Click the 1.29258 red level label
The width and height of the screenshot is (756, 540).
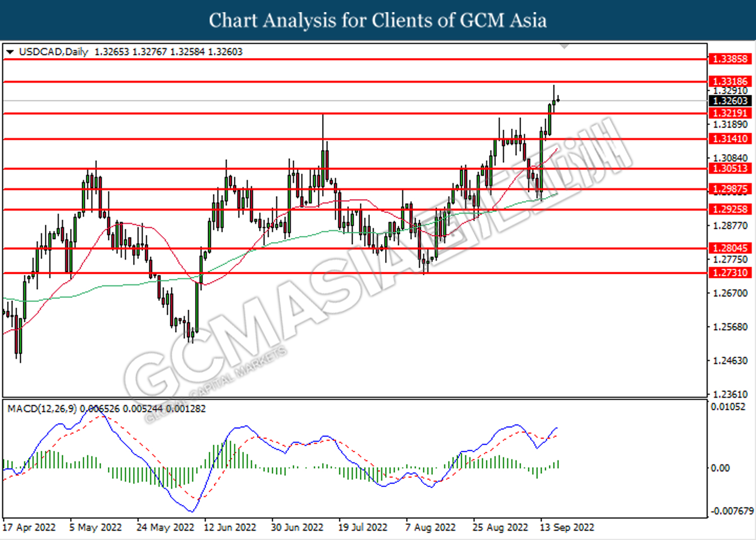point(730,209)
